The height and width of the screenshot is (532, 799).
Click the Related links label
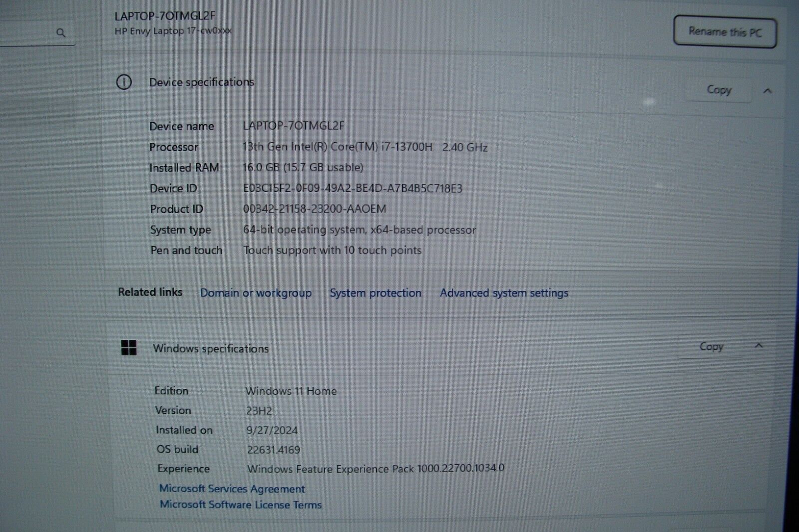click(150, 292)
